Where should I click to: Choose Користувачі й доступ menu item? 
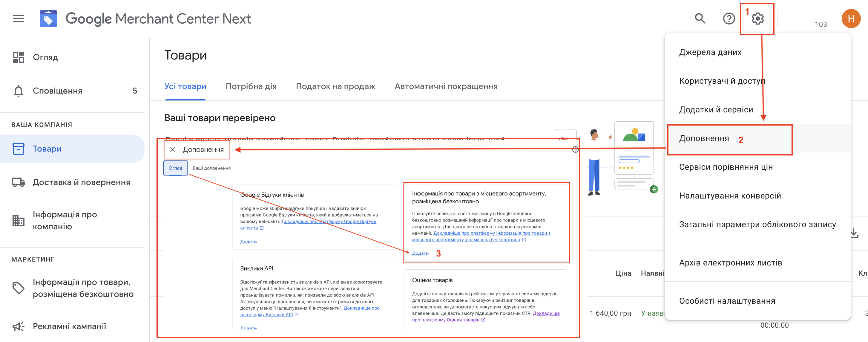click(x=758, y=81)
